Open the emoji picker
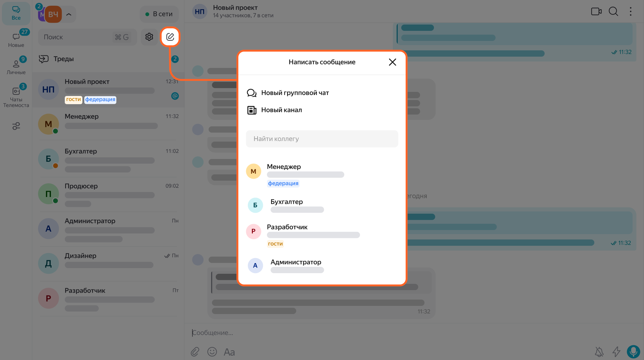This screenshot has width=644, height=360. click(212, 352)
